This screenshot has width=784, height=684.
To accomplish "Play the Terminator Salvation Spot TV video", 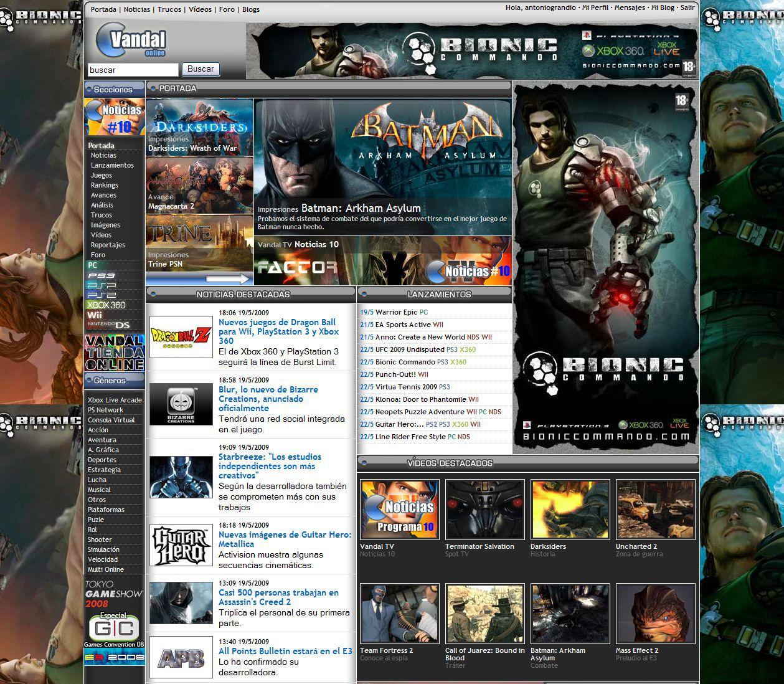I will point(485,509).
